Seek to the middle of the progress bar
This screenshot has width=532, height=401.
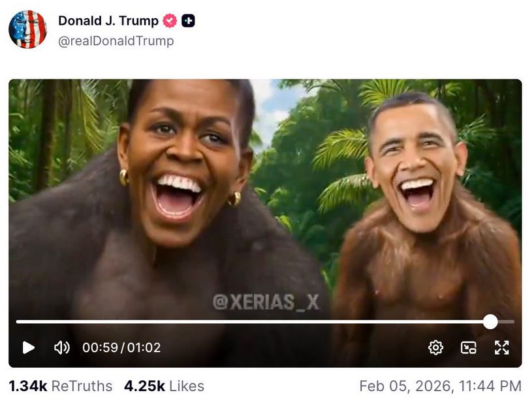pyautogui.click(x=265, y=321)
